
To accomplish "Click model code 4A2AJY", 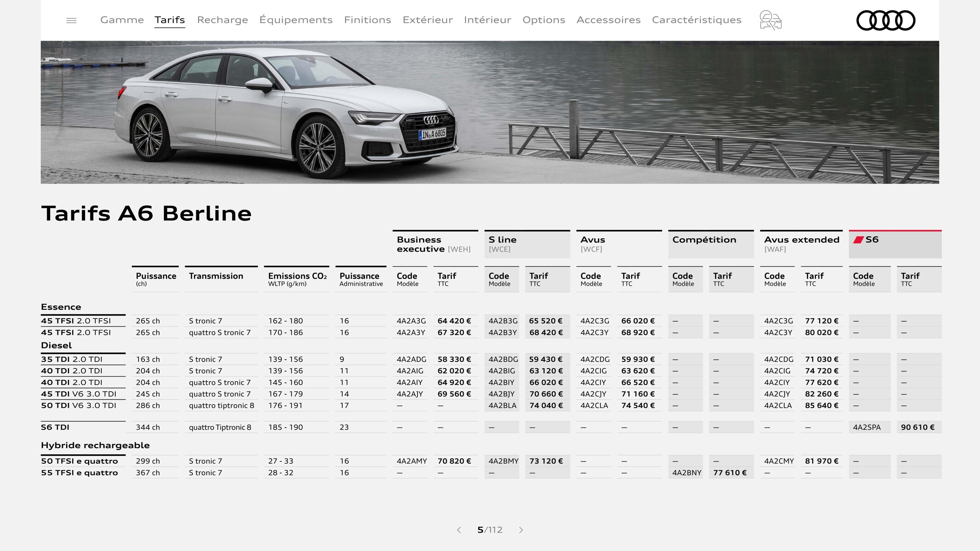I will pos(410,394).
